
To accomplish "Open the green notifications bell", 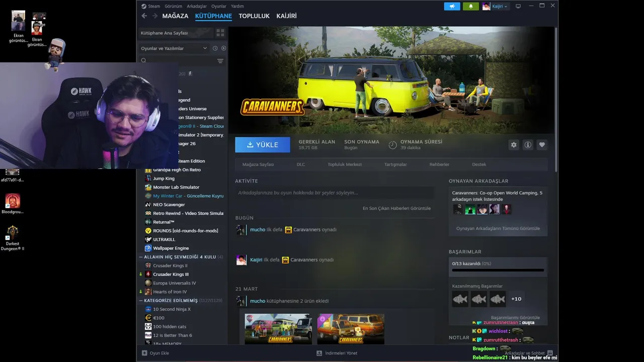I will [x=470, y=6].
